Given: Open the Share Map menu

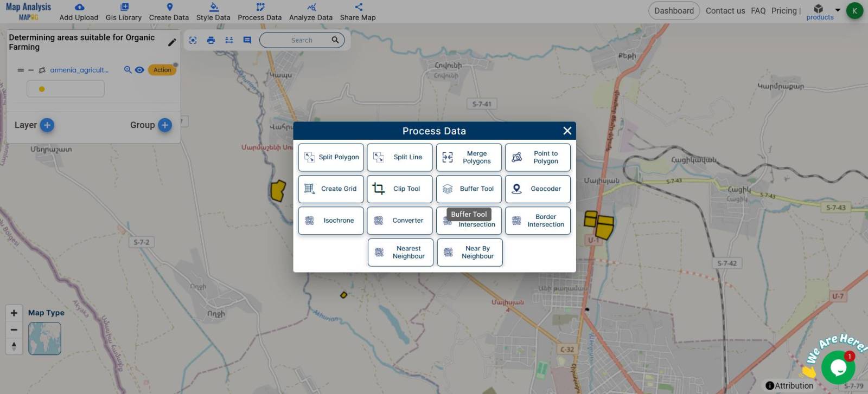Looking at the screenshot, I should 358,11.
